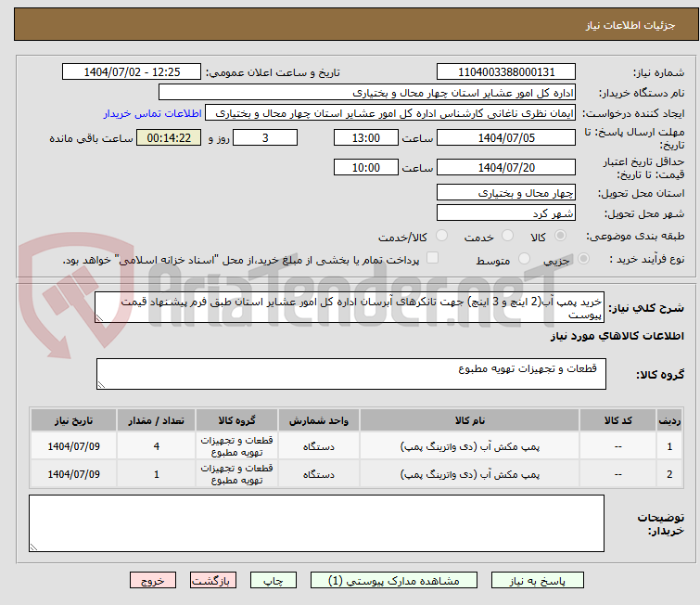Viewport: 700px width, 605px height.
Task: Click the استان محل تحویل field
Action: point(506,193)
